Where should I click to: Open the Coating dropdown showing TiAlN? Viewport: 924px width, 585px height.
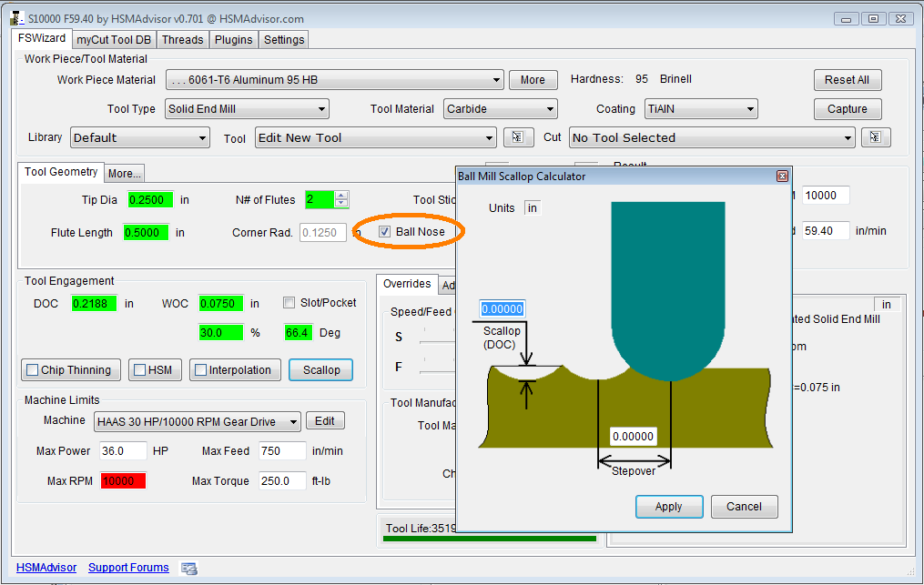click(701, 109)
